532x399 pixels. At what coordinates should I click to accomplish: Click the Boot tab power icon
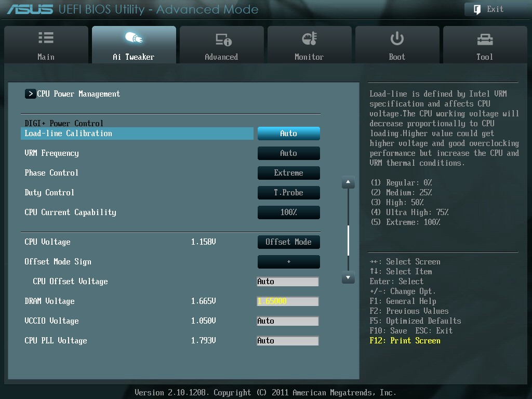(x=397, y=38)
